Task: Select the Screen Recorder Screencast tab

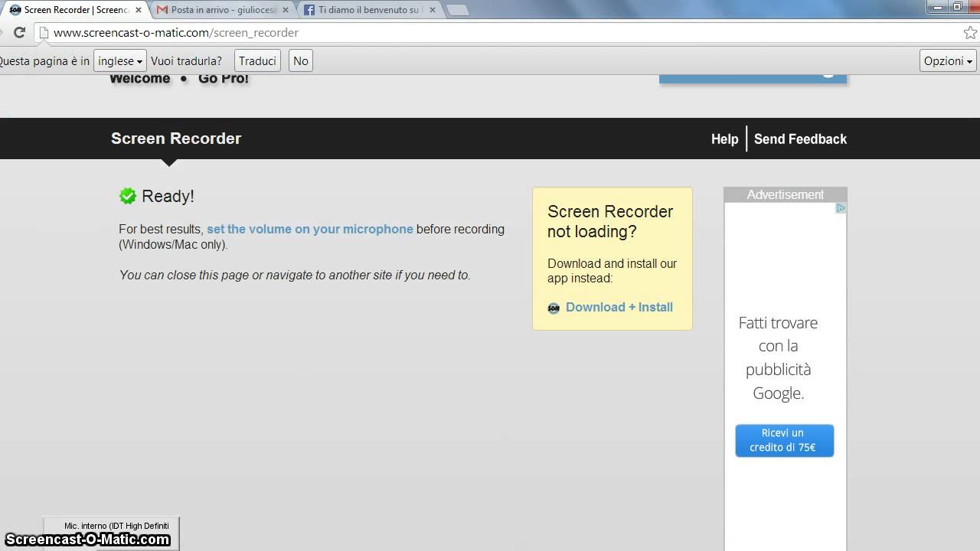Action: tap(77, 10)
